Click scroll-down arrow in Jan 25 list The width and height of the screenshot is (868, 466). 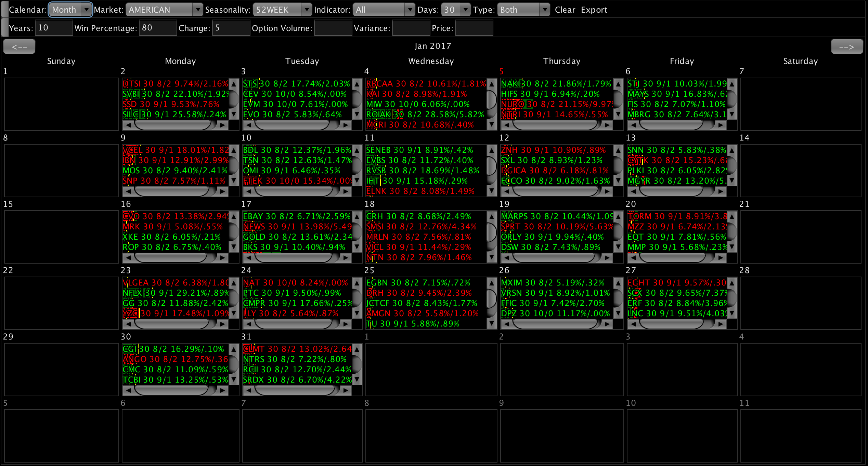(x=492, y=323)
